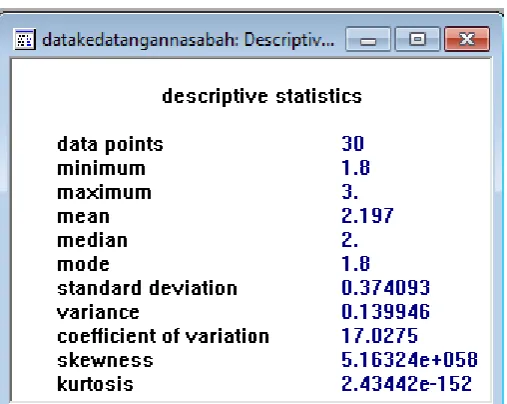
Task: Click coefficient of variation value 17.0275
Action: 380,336
